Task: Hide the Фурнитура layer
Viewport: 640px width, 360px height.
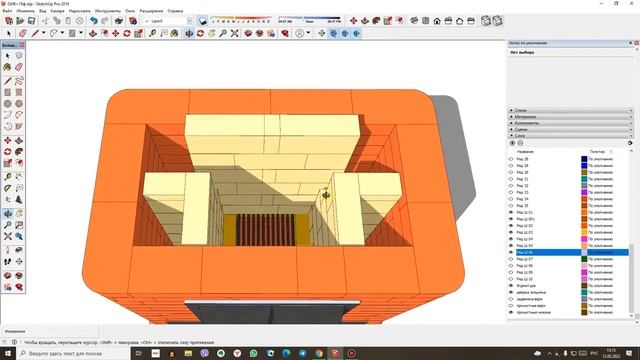Action: coord(511,286)
